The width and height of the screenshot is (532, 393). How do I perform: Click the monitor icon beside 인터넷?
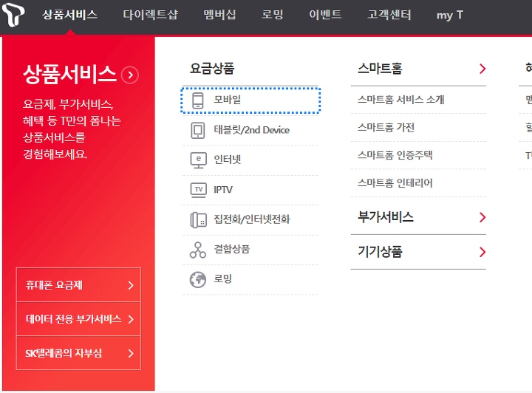click(x=199, y=160)
